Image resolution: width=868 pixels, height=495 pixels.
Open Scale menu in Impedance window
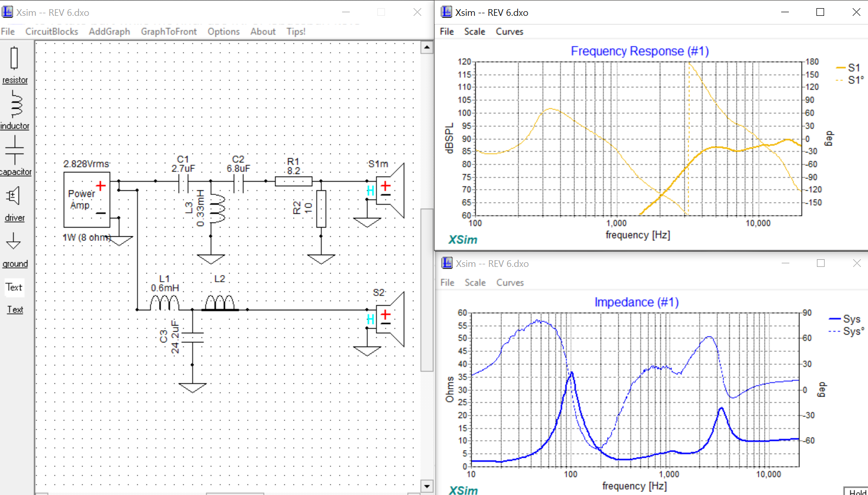click(475, 283)
